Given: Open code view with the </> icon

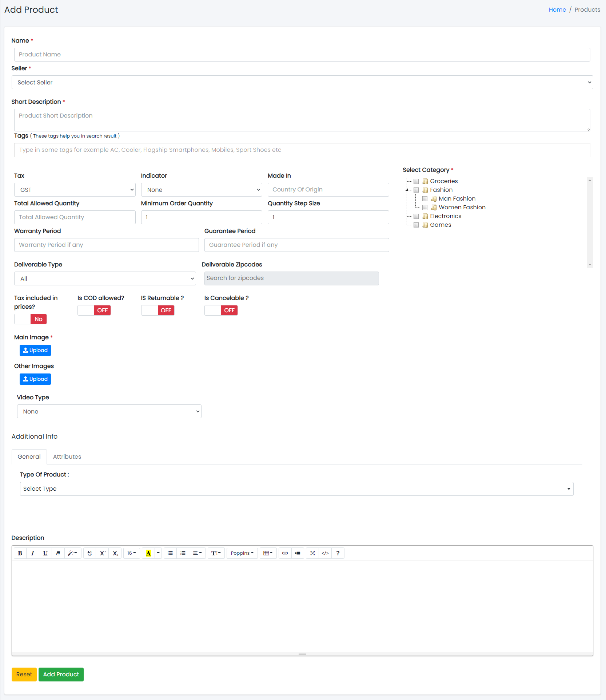Looking at the screenshot, I should [x=325, y=553].
